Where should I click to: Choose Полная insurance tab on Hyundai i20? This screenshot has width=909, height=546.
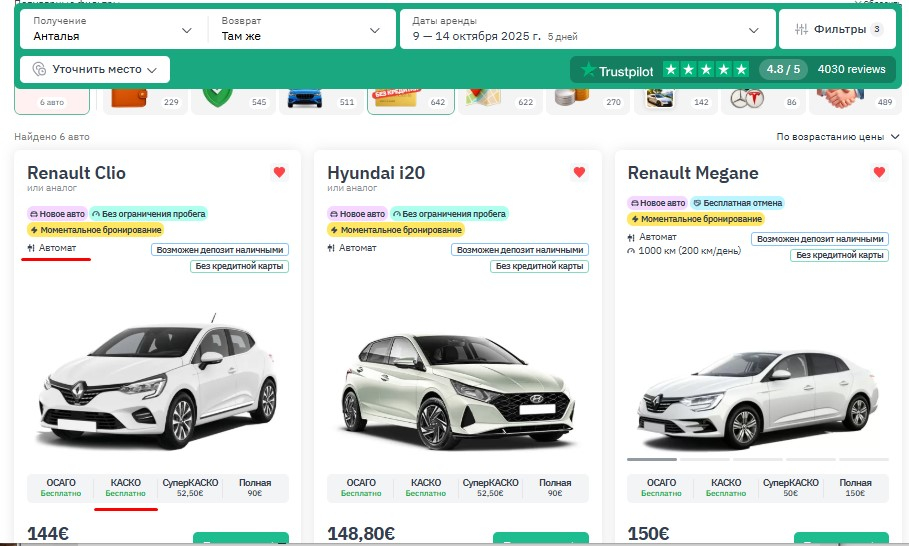tap(555, 488)
